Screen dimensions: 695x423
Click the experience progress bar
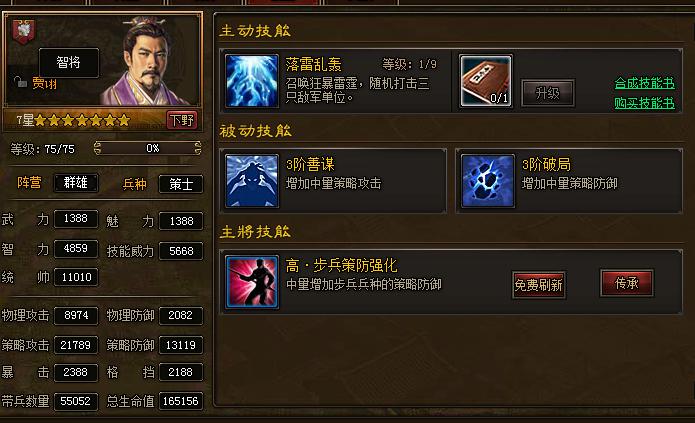click(x=148, y=148)
